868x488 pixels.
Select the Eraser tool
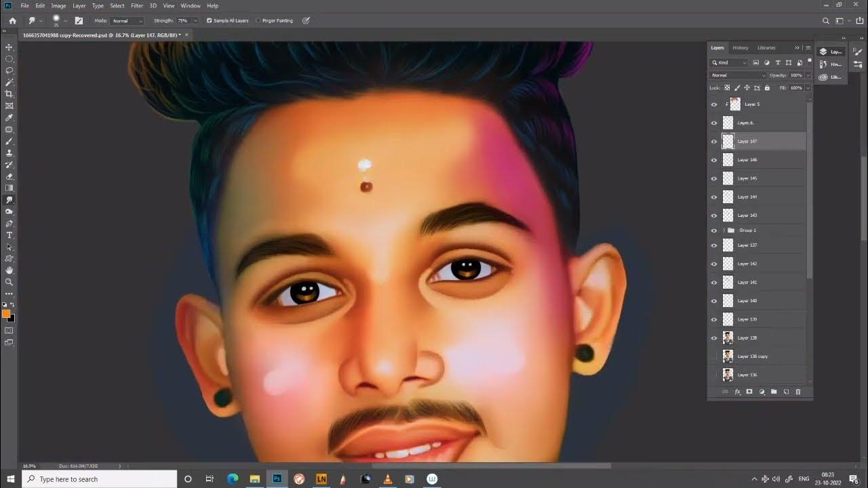point(9,176)
